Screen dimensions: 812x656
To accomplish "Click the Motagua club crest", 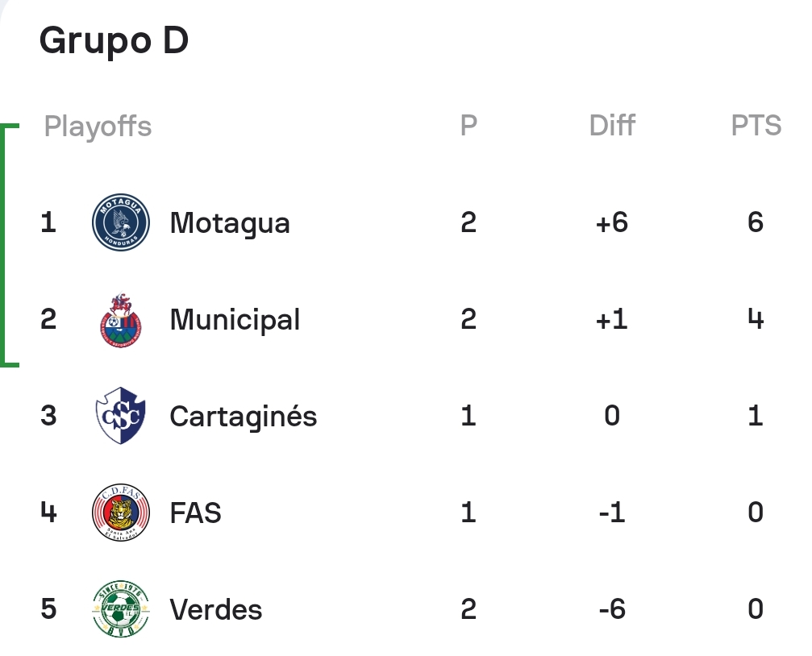I will pyautogui.click(x=121, y=222).
